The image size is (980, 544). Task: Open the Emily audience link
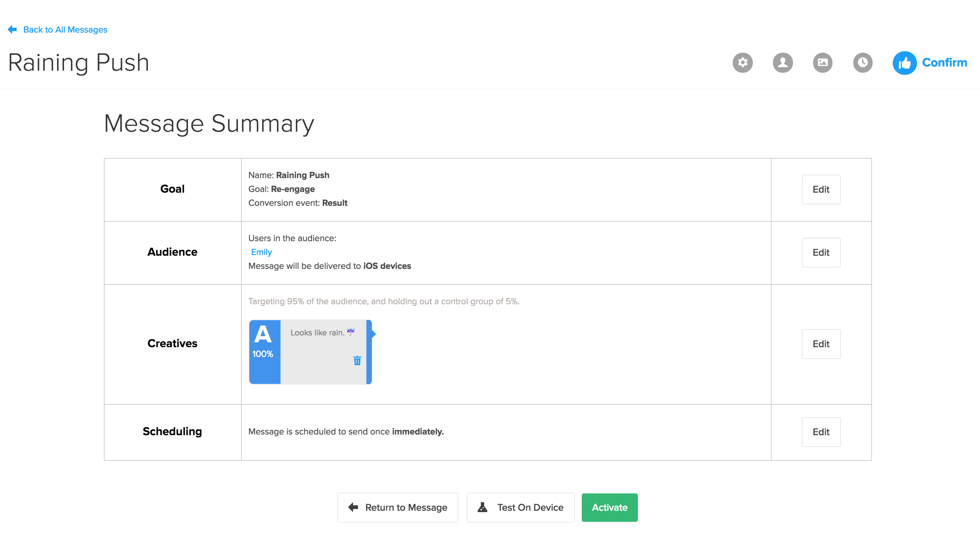click(x=261, y=252)
